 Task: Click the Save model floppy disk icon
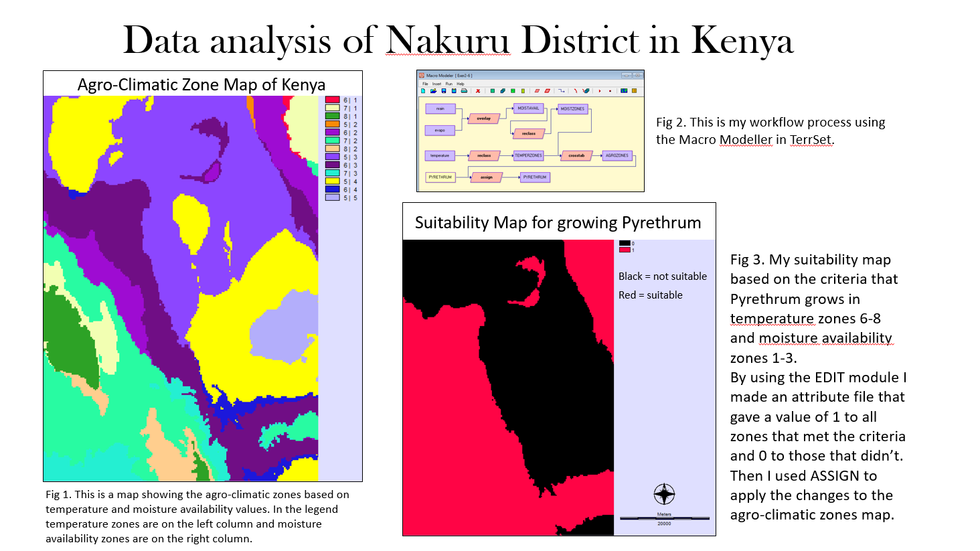point(444,90)
